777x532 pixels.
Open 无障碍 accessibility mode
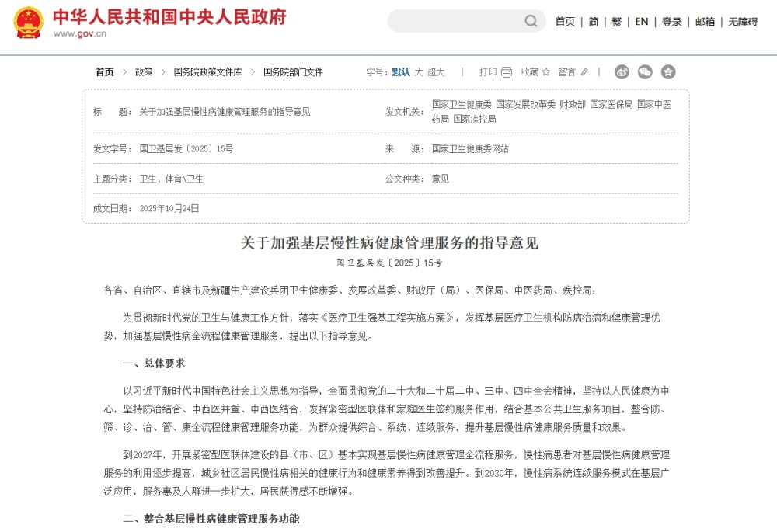(743, 22)
